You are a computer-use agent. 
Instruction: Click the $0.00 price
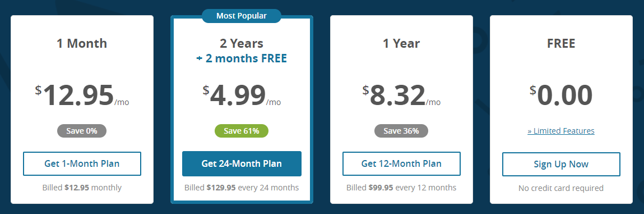click(x=561, y=95)
